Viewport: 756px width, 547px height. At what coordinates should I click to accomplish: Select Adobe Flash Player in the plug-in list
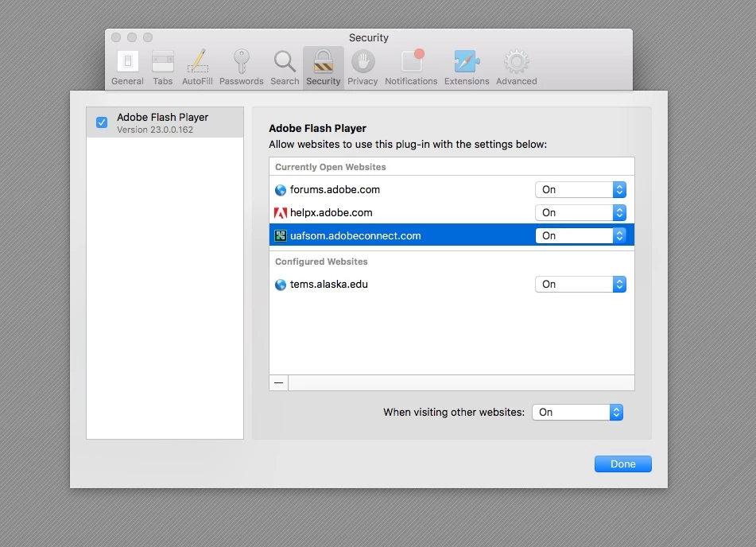coord(165,122)
